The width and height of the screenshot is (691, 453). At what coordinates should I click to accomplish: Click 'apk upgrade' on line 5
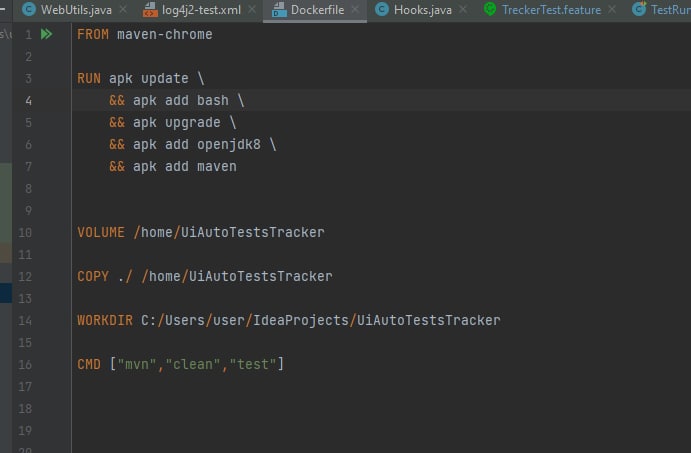pos(176,123)
